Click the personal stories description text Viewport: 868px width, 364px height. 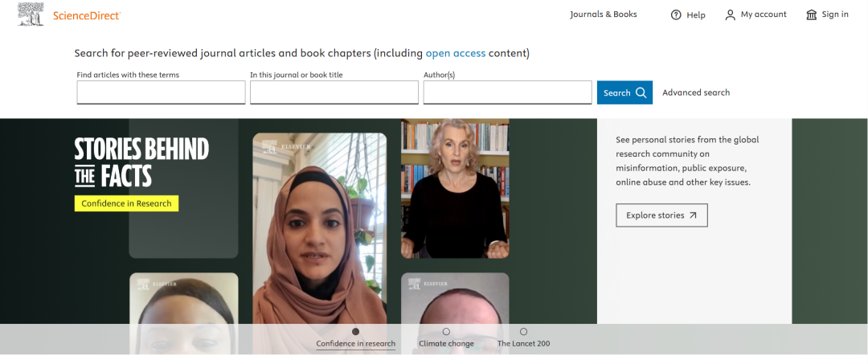(x=687, y=161)
